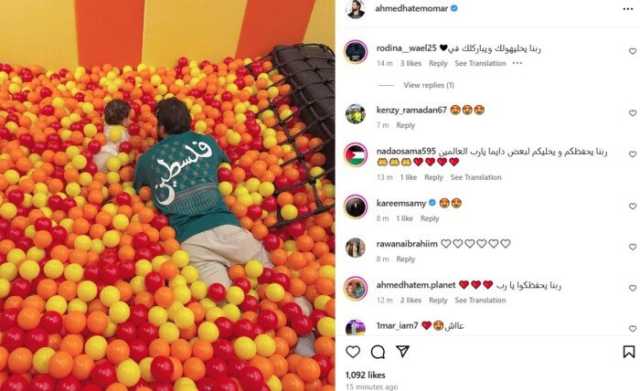The image size is (640, 391).
Task: Like rawanaibrahiim's comment
Action: click(632, 247)
